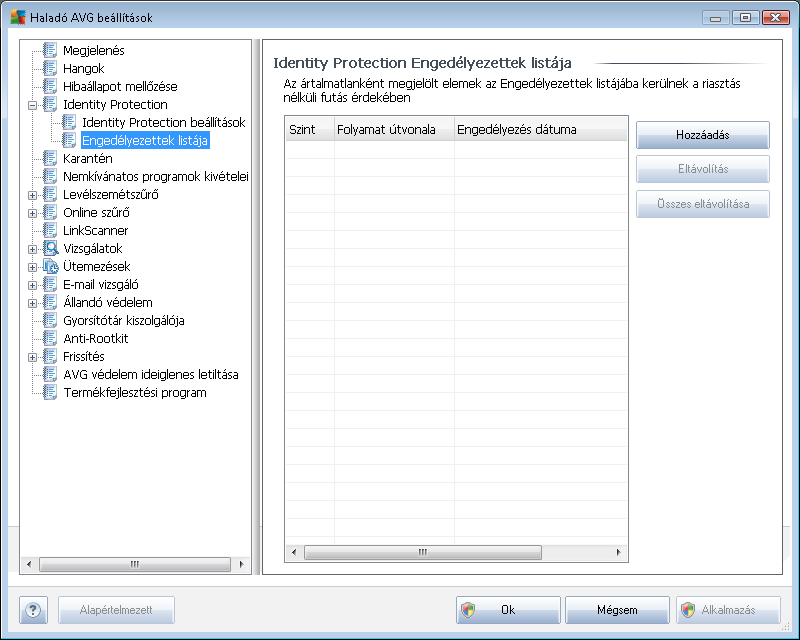Viewport: 800px width, 640px height.
Task: Click the E-mail vizsgáló icon
Action: (50, 284)
